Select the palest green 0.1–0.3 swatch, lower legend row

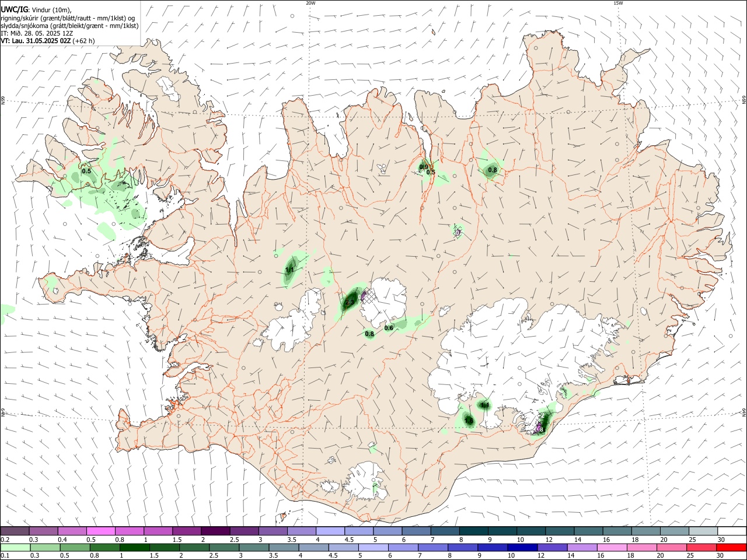(15, 548)
